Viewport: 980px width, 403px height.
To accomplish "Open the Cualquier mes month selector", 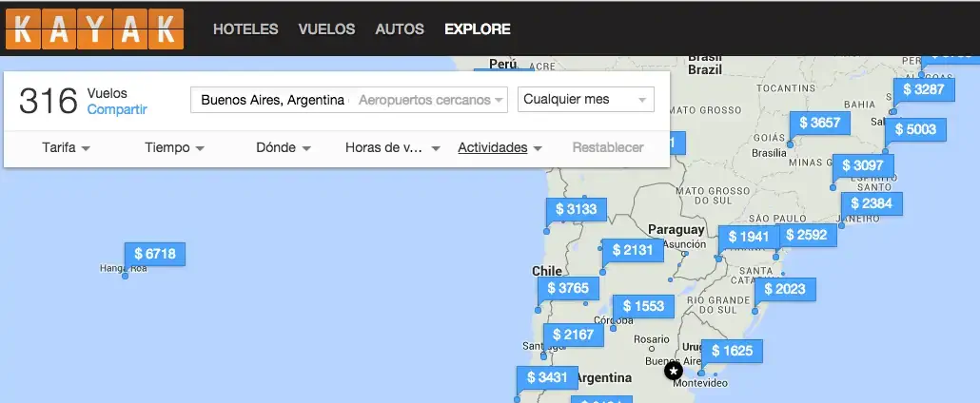I will pos(585,100).
